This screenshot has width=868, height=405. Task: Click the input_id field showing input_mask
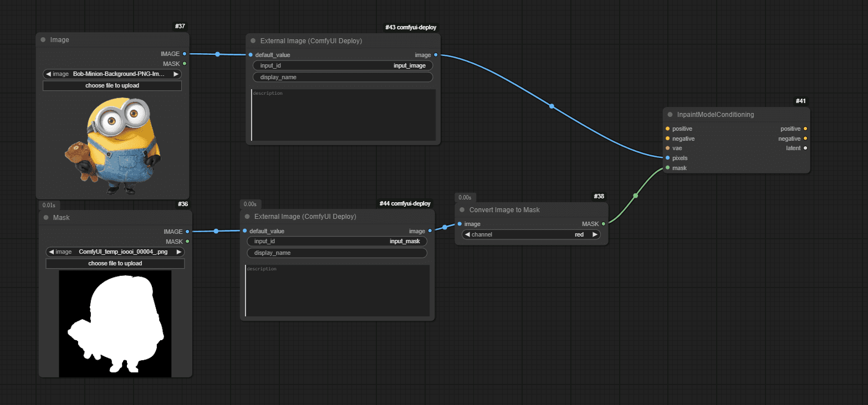point(336,241)
